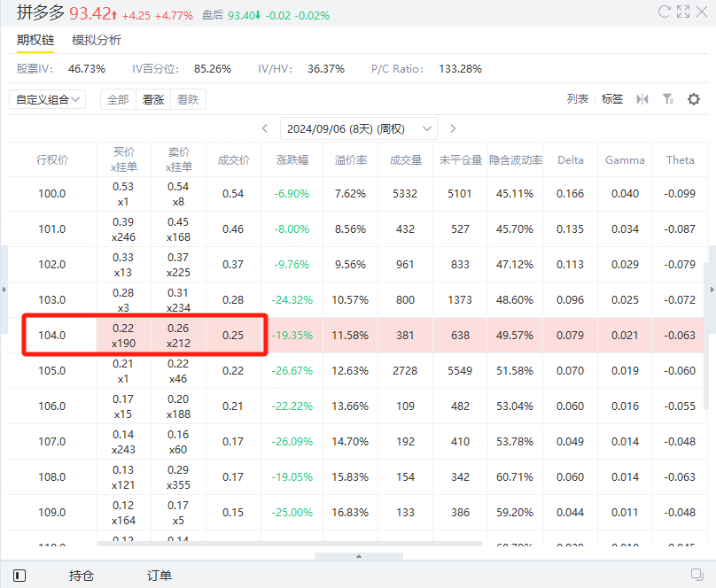Click volume 5332 cell
The height and width of the screenshot is (588, 716).
[406, 193]
